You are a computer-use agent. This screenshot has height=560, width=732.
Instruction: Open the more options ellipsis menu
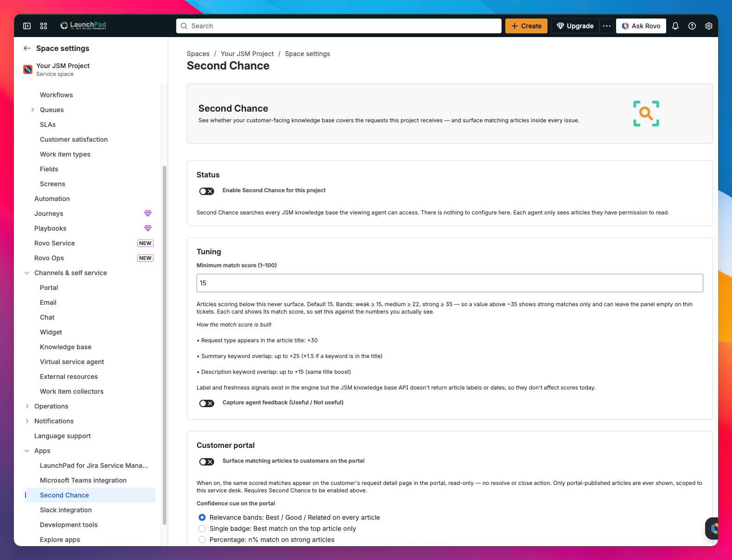pos(607,26)
